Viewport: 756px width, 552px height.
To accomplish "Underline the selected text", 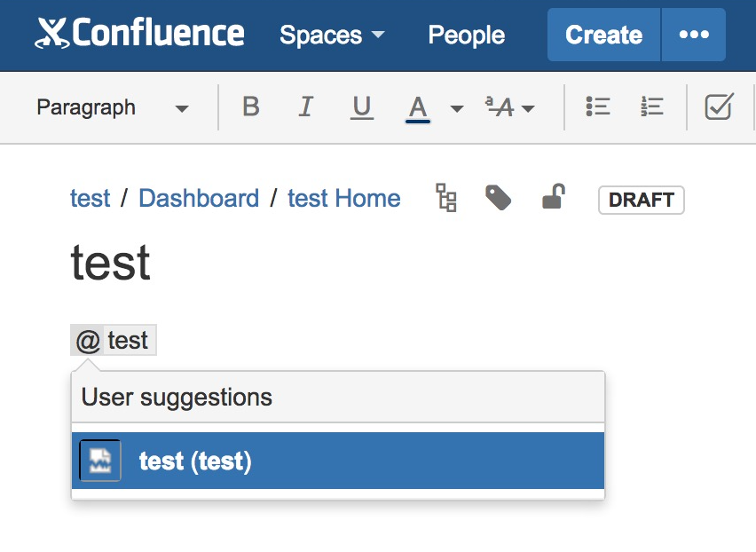I will (361, 107).
